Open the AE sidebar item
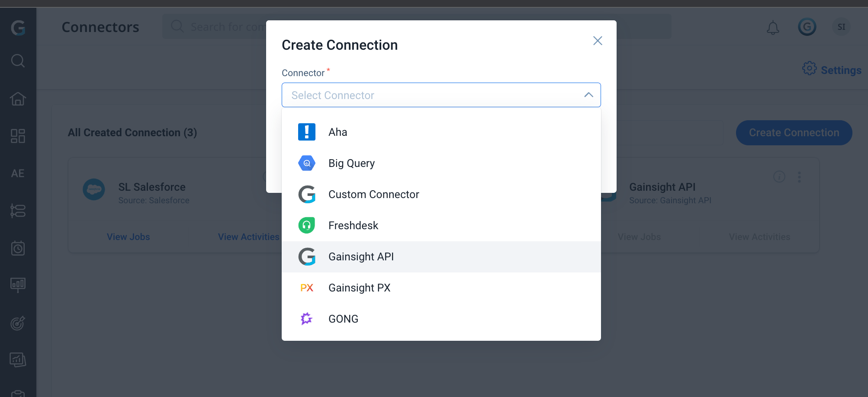The width and height of the screenshot is (868, 397). point(18,173)
